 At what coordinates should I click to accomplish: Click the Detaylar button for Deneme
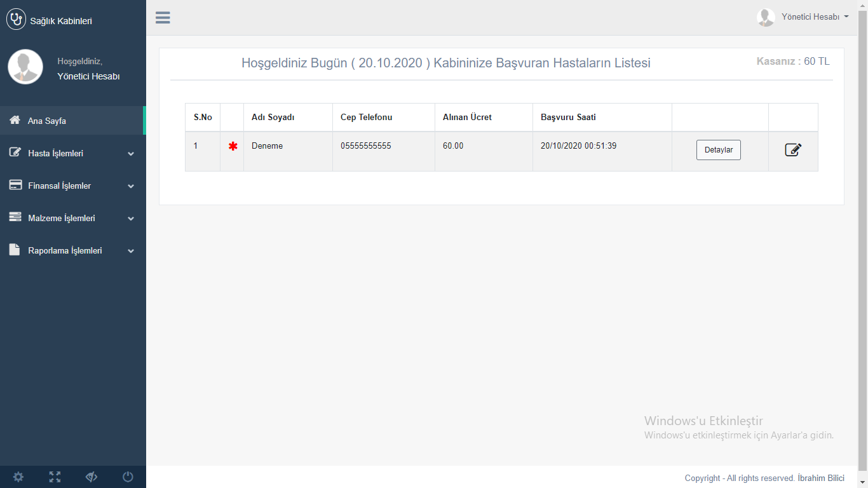coord(718,150)
